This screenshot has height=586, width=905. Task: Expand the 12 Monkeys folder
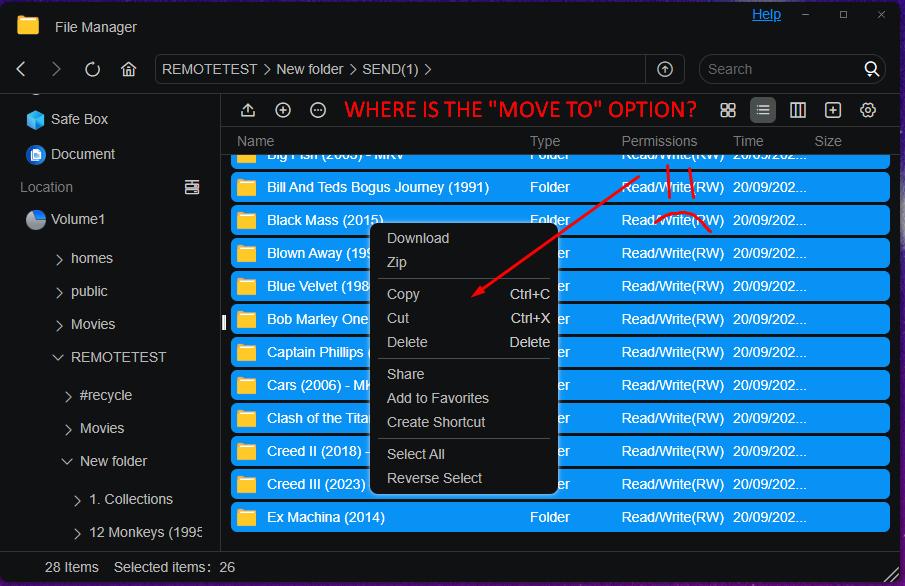(x=77, y=533)
